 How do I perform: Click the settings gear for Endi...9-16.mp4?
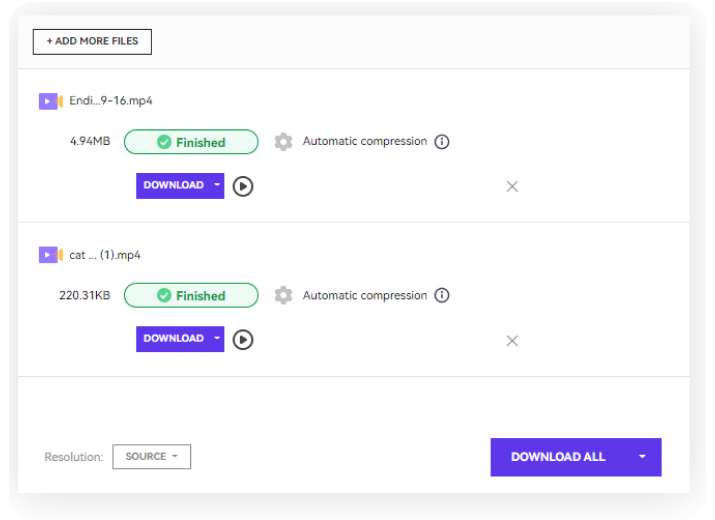pyautogui.click(x=283, y=142)
